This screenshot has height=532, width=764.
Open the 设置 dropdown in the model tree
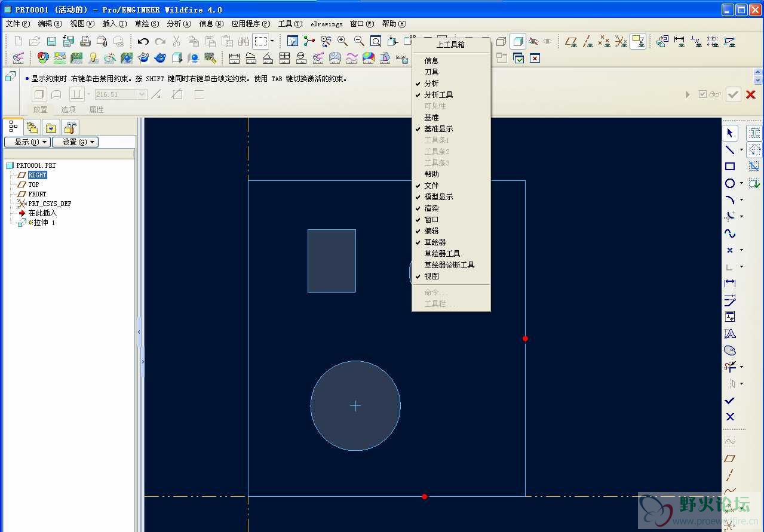pyautogui.click(x=75, y=142)
